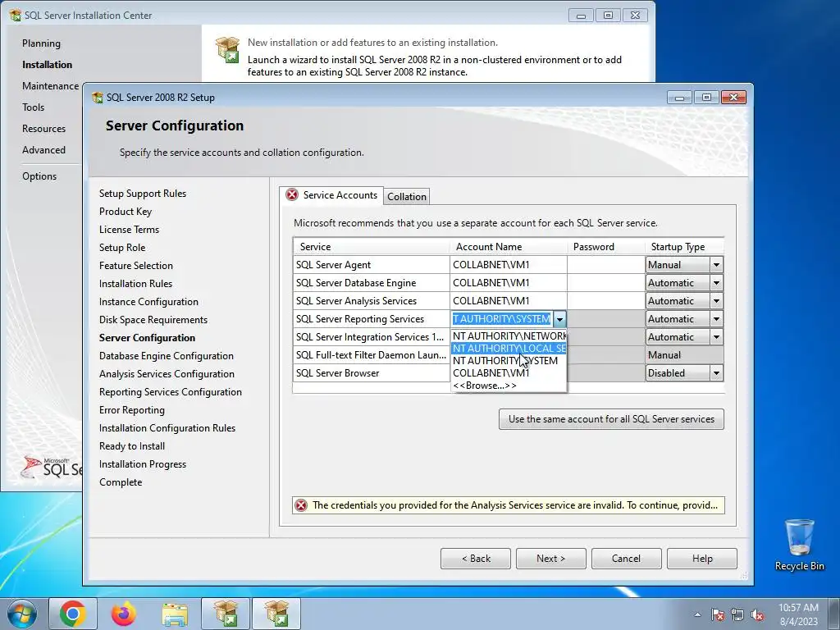Click the muted volume tray icon
Viewport: 840px width, 630px height.
[x=757, y=614]
